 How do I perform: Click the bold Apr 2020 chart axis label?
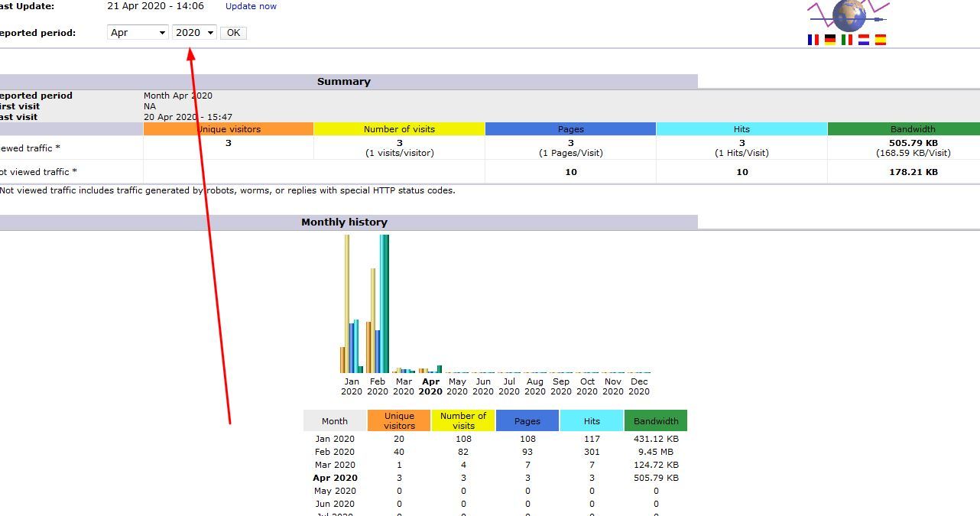tap(430, 386)
